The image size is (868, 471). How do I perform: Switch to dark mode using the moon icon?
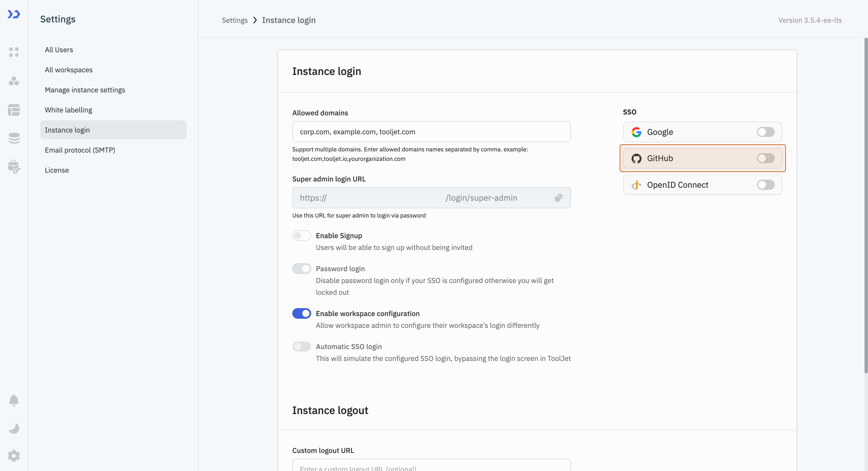point(14,428)
